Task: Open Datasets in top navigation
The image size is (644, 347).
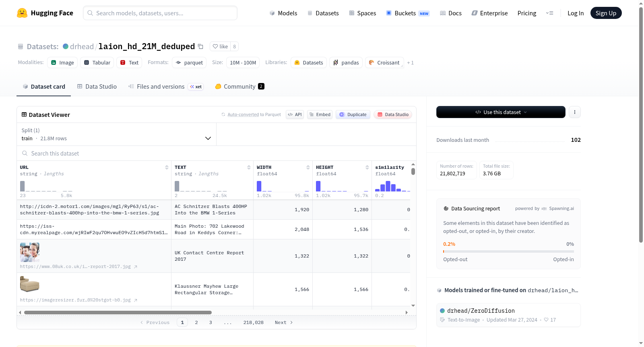Action: coord(323,13)
